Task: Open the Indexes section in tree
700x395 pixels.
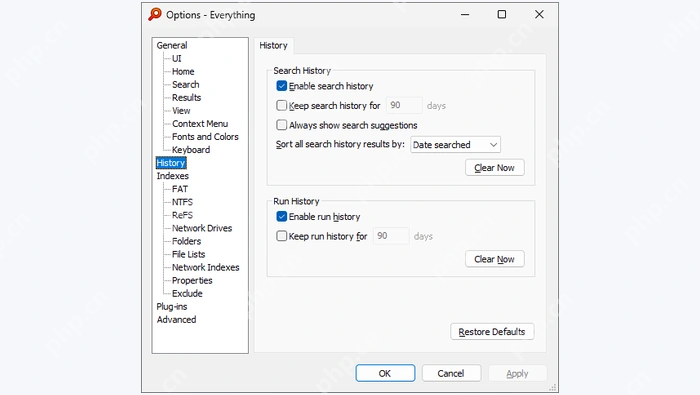Action: (173, 176)
